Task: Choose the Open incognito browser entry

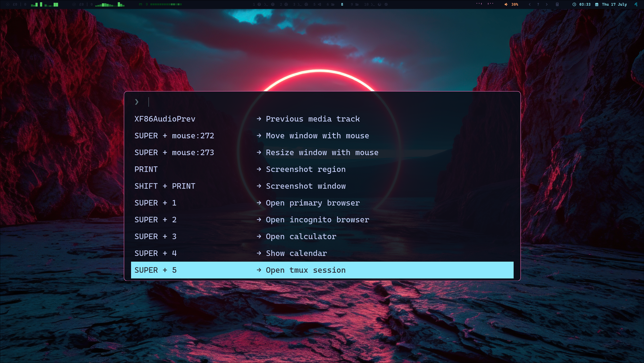Action: click(322, 220)
